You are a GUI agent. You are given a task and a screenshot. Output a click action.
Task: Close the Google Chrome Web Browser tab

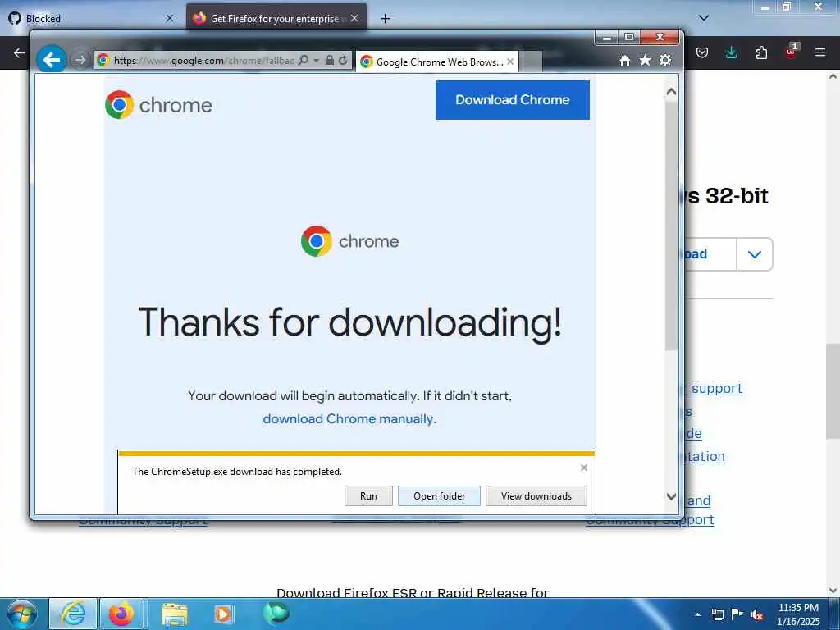(510, 62)
